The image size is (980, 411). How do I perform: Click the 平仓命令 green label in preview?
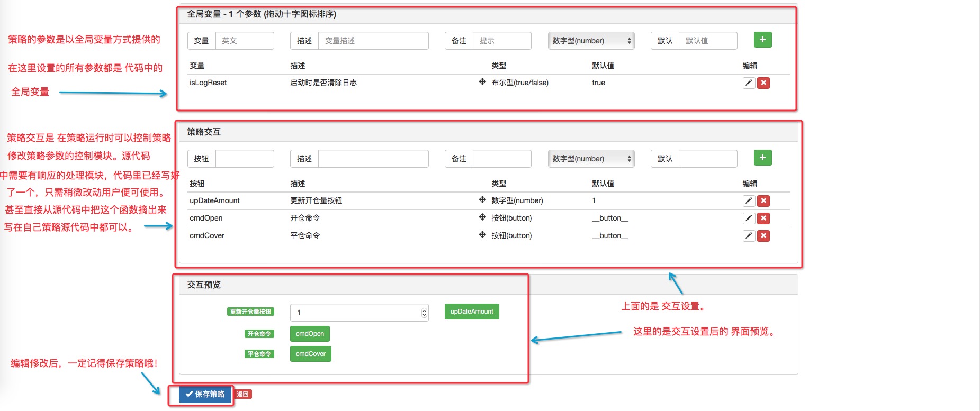point(259,354)
